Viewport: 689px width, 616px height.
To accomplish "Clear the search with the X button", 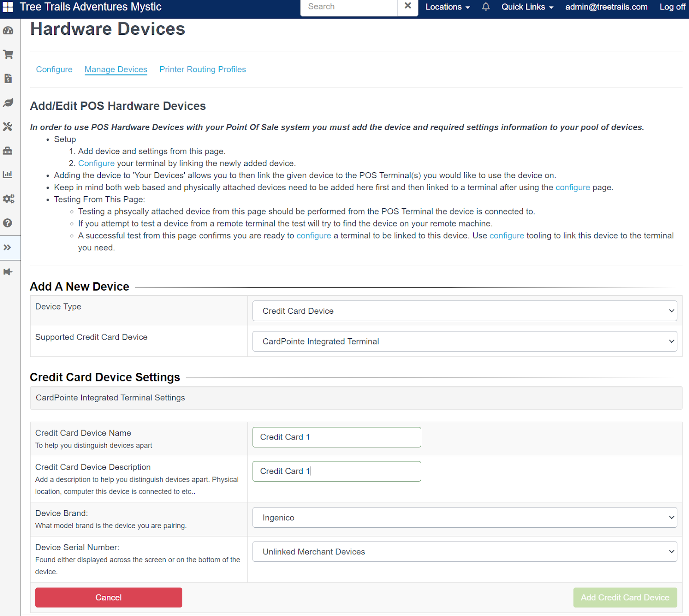I will [408, 6].
